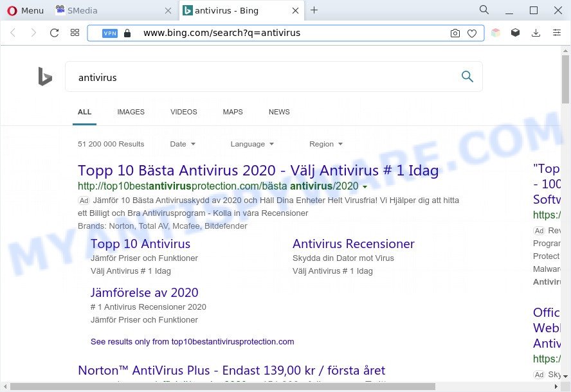
Task: Switch to NEWS results tab
Action: (x=279, y=112)
